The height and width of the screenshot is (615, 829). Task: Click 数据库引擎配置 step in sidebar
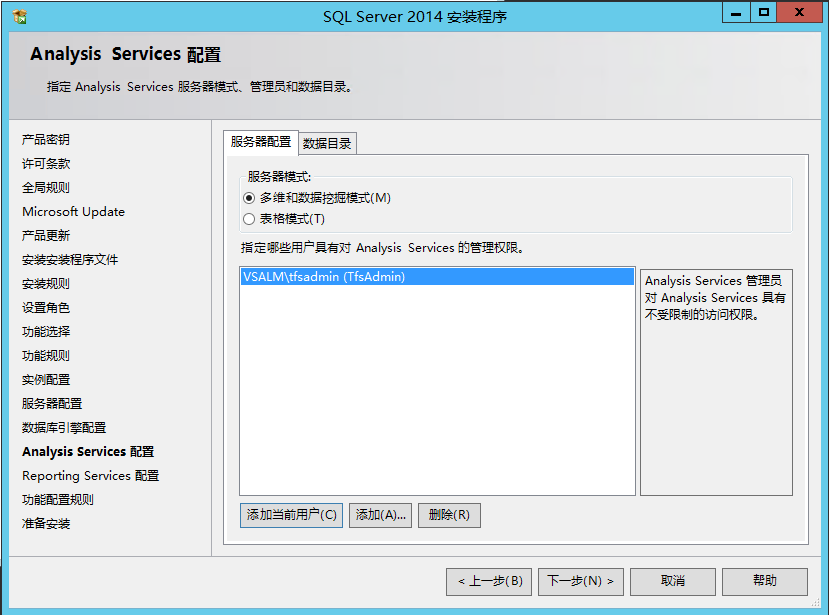pos(64,428)
